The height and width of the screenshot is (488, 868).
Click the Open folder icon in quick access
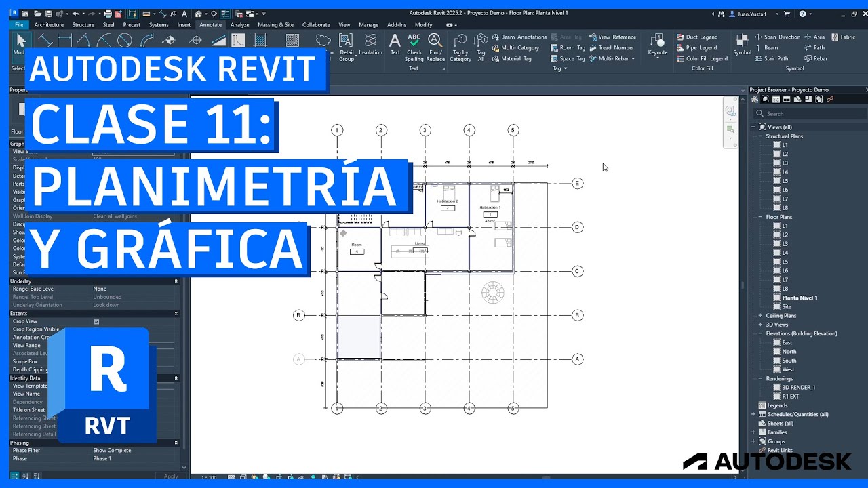tap(37, 14)
